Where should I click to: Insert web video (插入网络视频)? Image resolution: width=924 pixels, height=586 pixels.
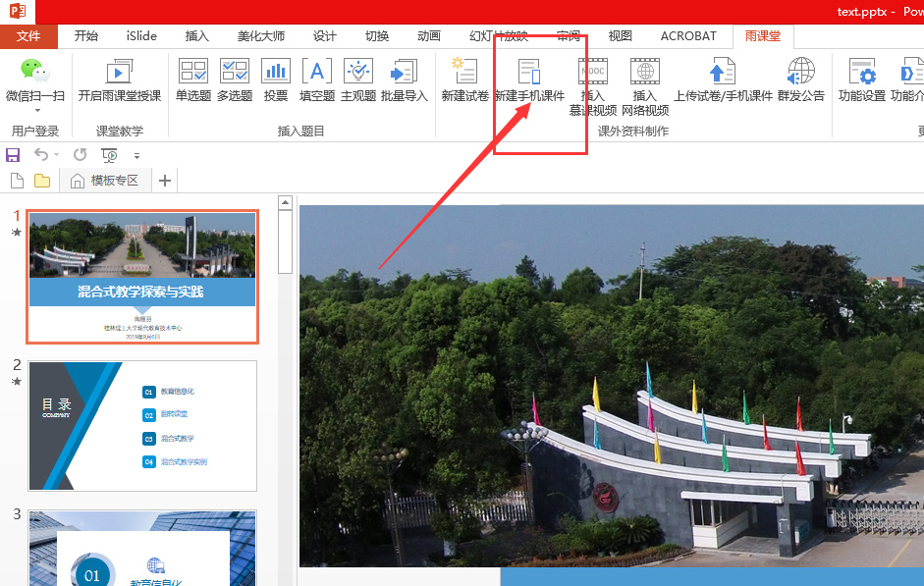tap(645, 87)
